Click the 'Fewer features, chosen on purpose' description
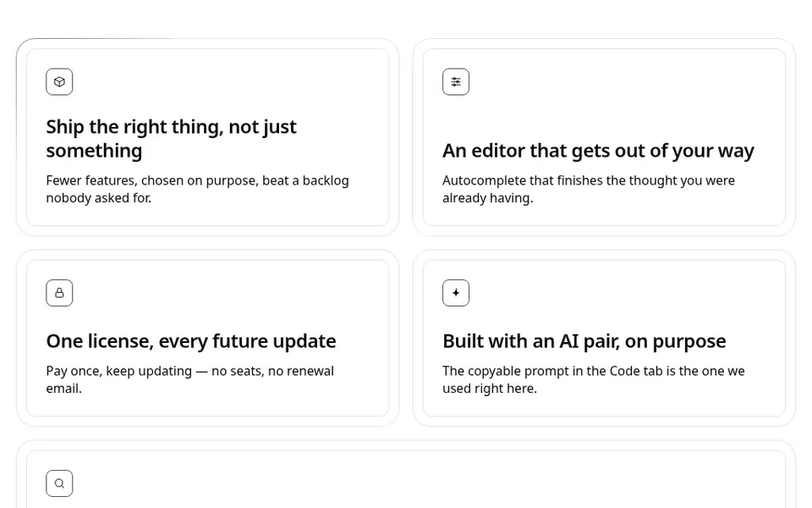This screenshot has width=812, height=508. pyautogui.click(x=197, y=189)
